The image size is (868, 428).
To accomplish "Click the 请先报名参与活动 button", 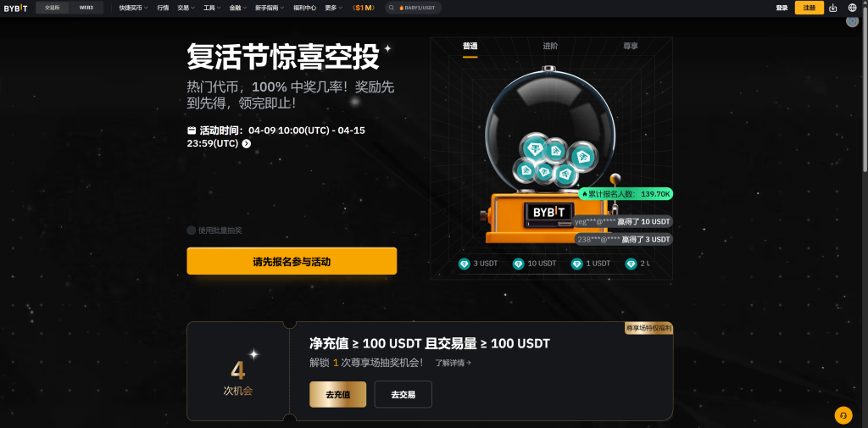I will tap(292, 261).
